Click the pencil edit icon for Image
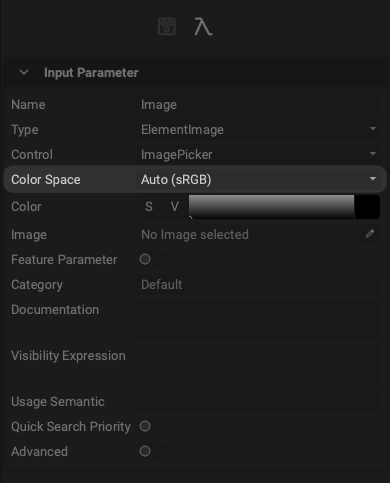Viewport: 390px width, 483px height. point(370,234)
